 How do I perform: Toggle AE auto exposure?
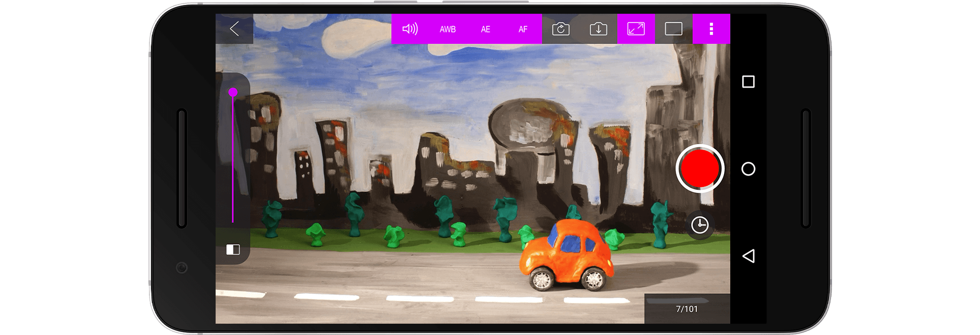(x=486, y=29)
